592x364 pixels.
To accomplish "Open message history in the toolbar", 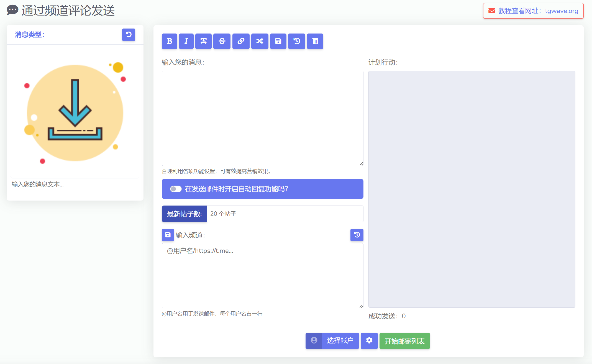I will pos(296,41).
